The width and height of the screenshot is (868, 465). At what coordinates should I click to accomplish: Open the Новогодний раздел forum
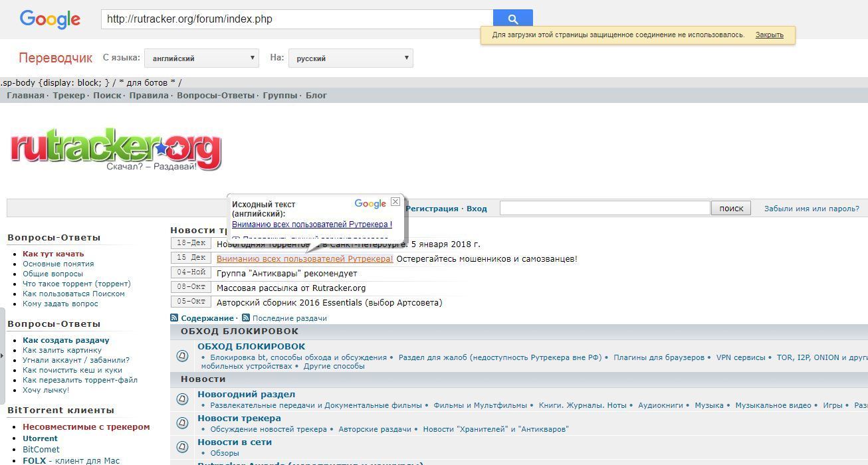click(x=246, y=394)
